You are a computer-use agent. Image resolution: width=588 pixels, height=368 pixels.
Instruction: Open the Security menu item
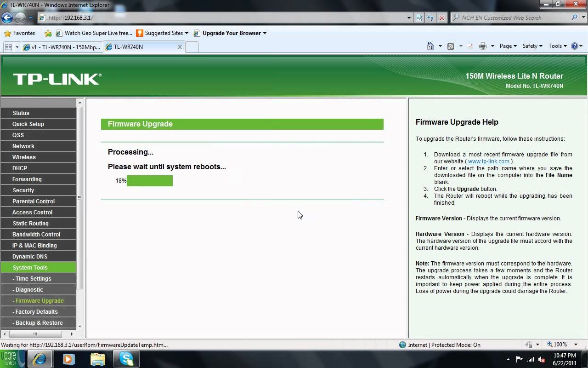[38, 190]
